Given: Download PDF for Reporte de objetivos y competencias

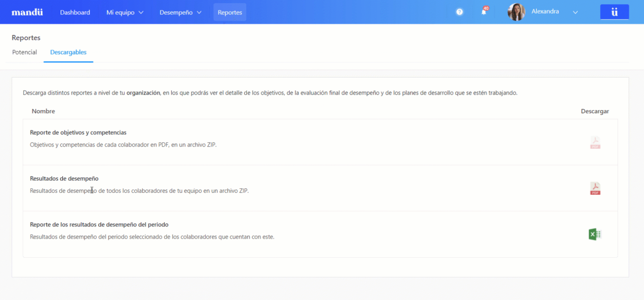Looking at the screenshot, I should tap(595, 142).
